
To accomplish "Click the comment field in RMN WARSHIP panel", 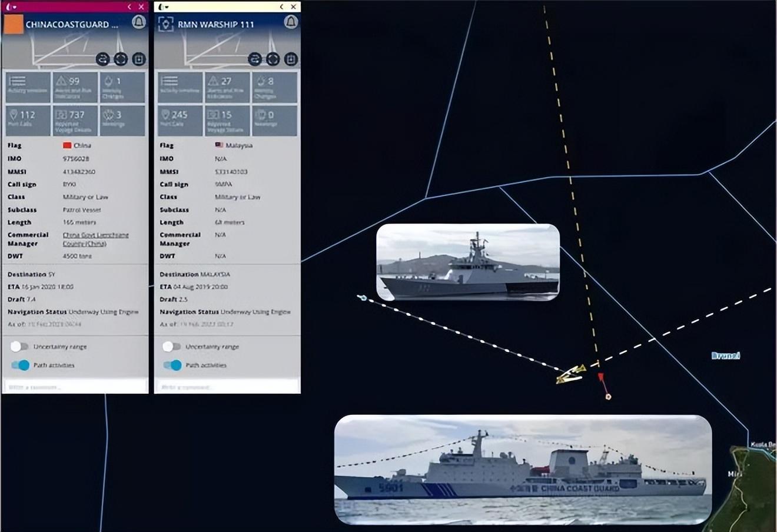I will tap(227, 387).
